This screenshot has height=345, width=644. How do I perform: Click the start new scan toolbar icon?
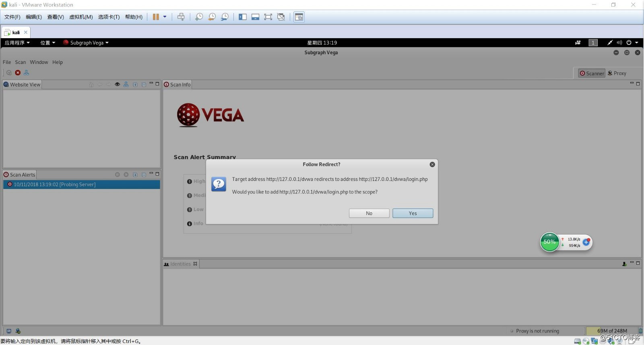click(9, 73)
